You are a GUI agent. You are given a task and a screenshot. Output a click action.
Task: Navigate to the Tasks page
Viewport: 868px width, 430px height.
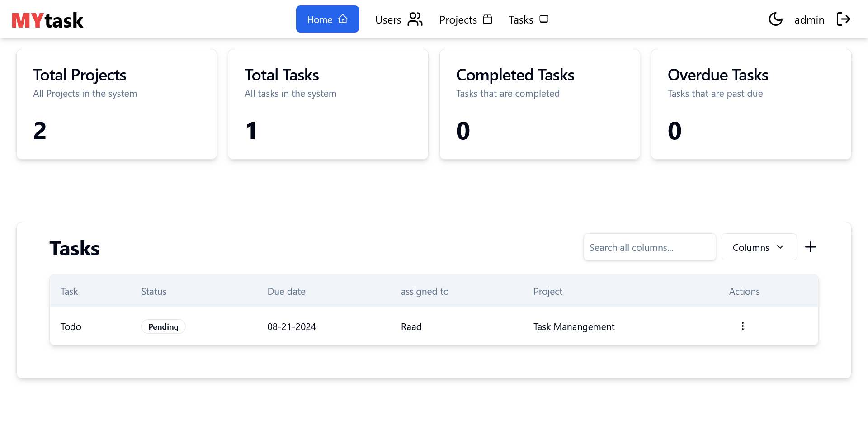[x=528, y=19]
